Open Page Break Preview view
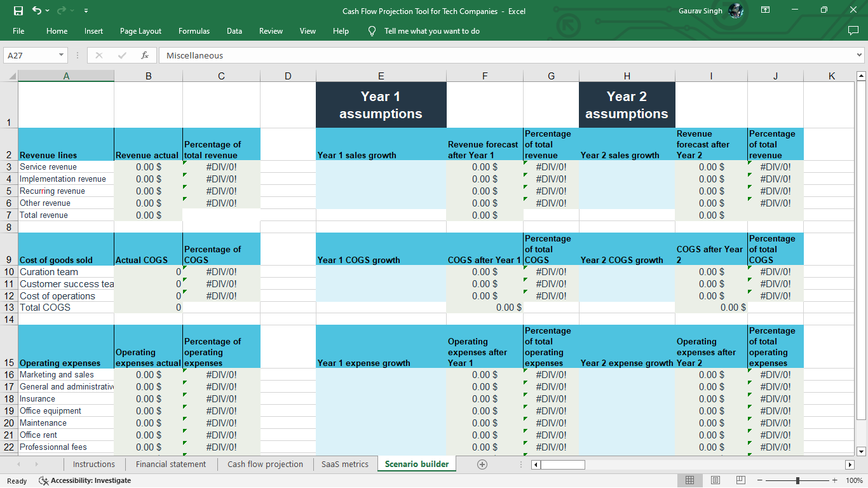Viewport: 868px width, 488px height. coord(740,479)
